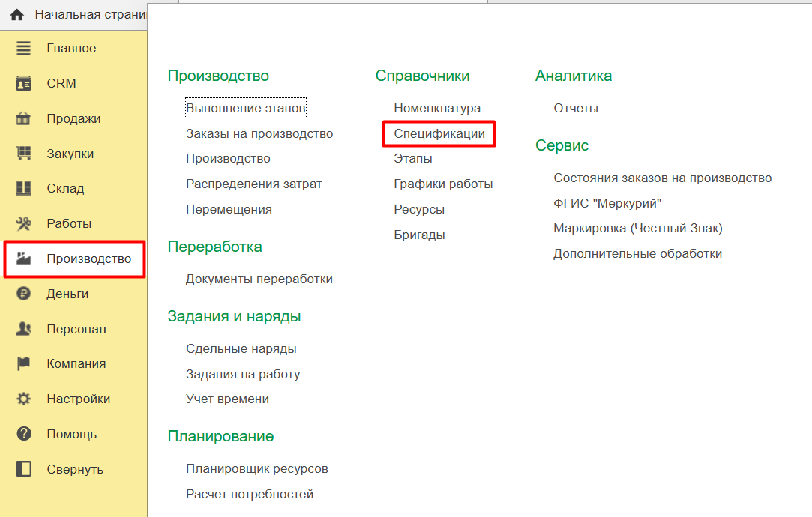Open Дополнительные обработки
The height and width of the screenshot is (517, 812).
[x=637, y=253]
